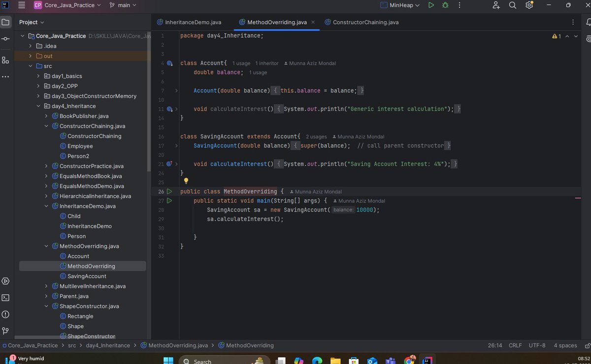
Task: Collapse the ConstructorChaining.java node
Action: click(x=46, y=126)
